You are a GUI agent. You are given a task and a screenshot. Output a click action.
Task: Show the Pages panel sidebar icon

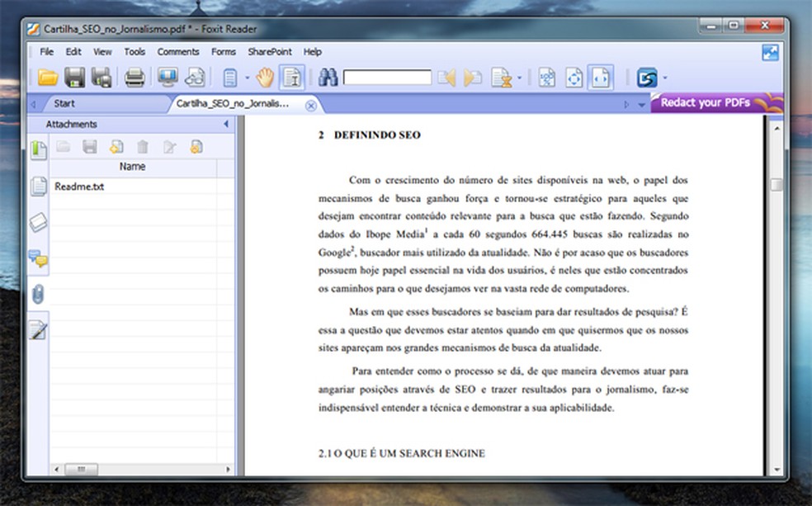[38, 187]
